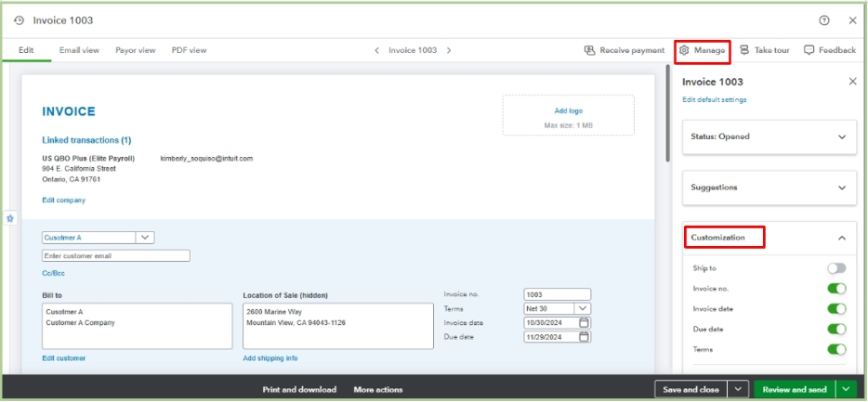Screen dimensions: 868x402
Task: Click Add logo upload area
Action: [569, 115]
